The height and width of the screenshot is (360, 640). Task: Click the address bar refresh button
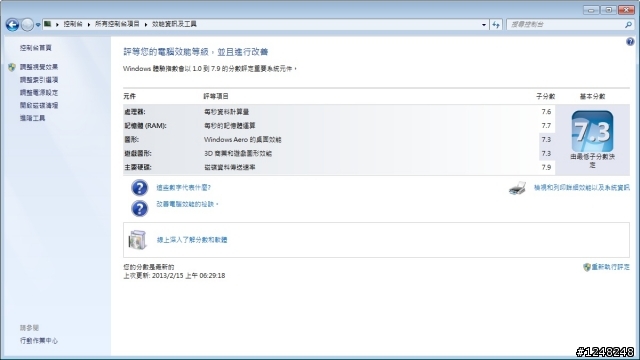496,25
